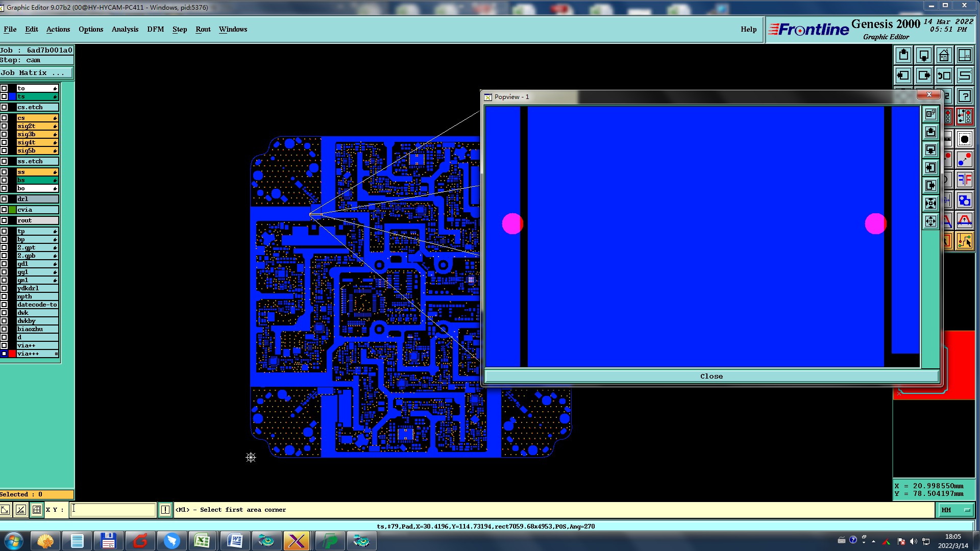Expand the Job Matrix button
Viewport: 980px width, 551px height.
click(36, 73)
